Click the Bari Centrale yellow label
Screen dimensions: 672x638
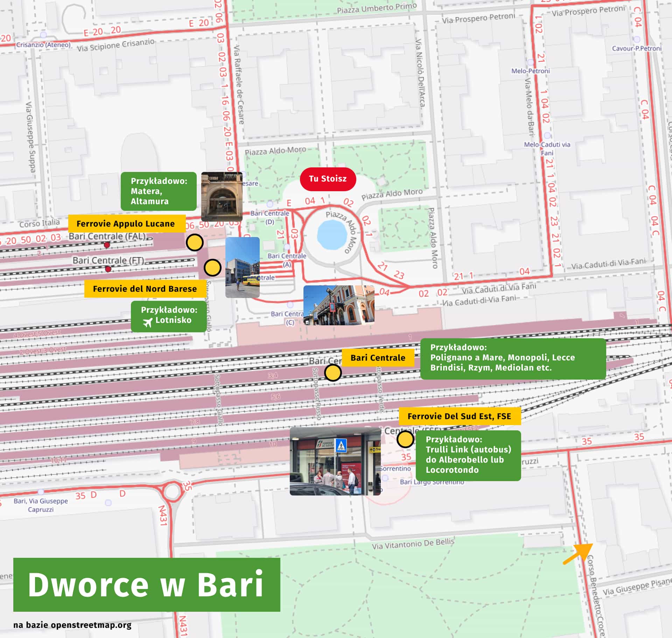coord(378,358)
